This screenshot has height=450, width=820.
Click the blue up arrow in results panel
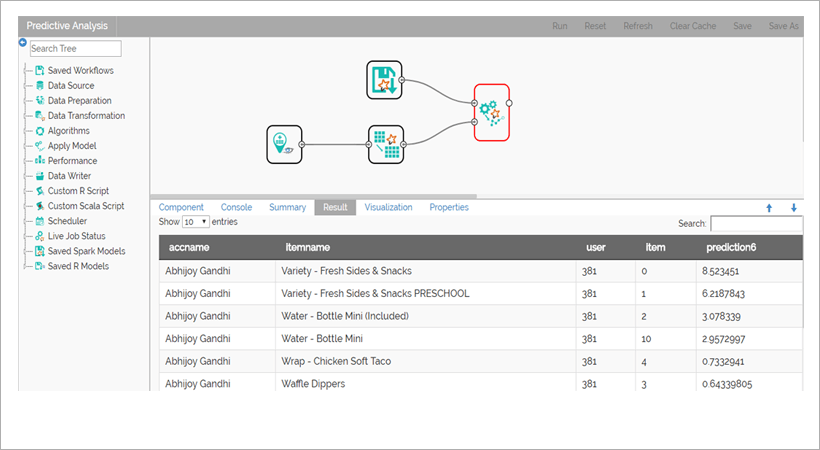click(769, 208)
